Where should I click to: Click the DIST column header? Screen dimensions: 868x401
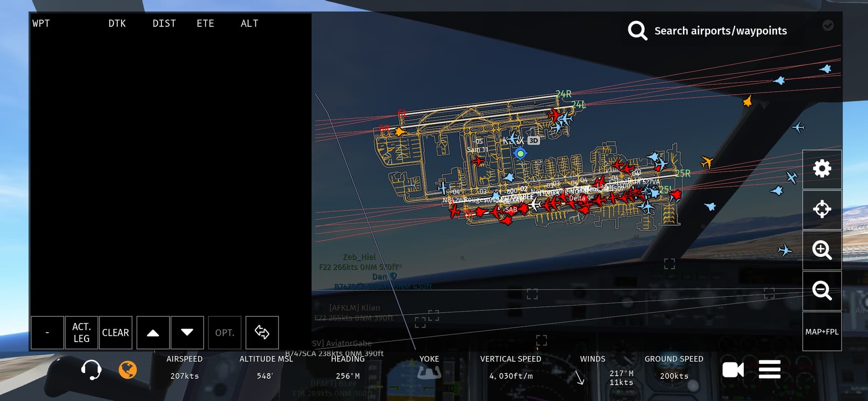(x=164, y=24)
